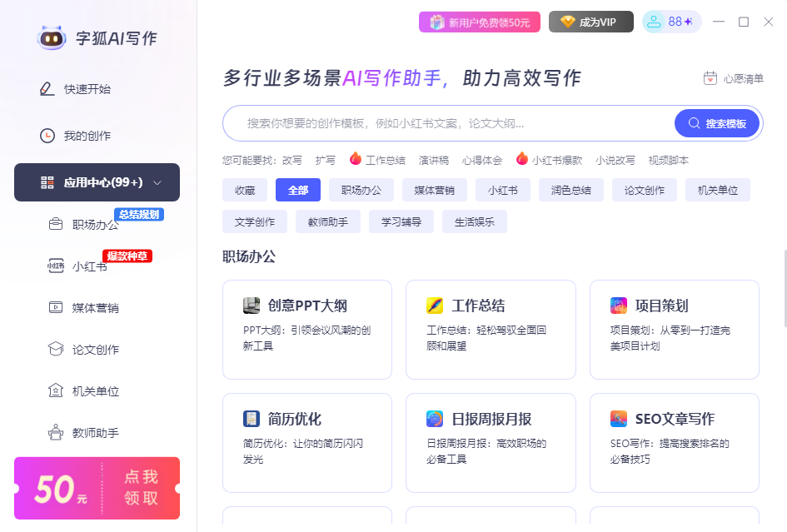Click the magnifier icon in search button
The width and height of the screenshot is (787, 532).
pos(694,123)
